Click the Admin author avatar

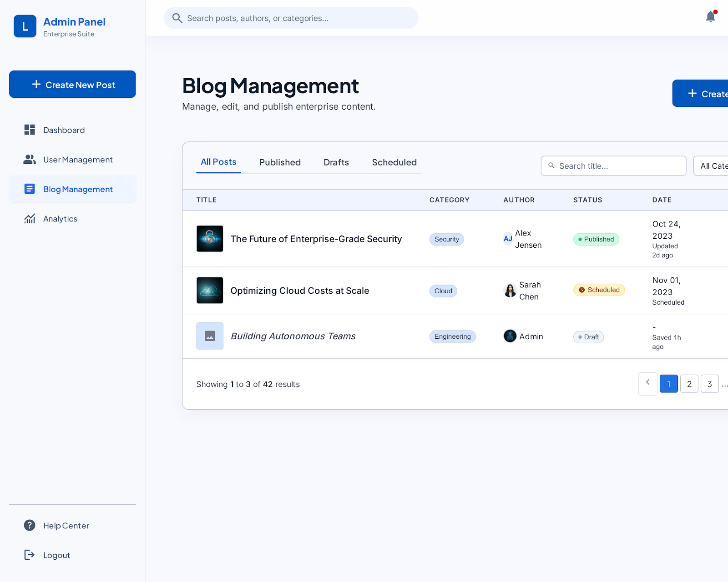pos(510,336)
